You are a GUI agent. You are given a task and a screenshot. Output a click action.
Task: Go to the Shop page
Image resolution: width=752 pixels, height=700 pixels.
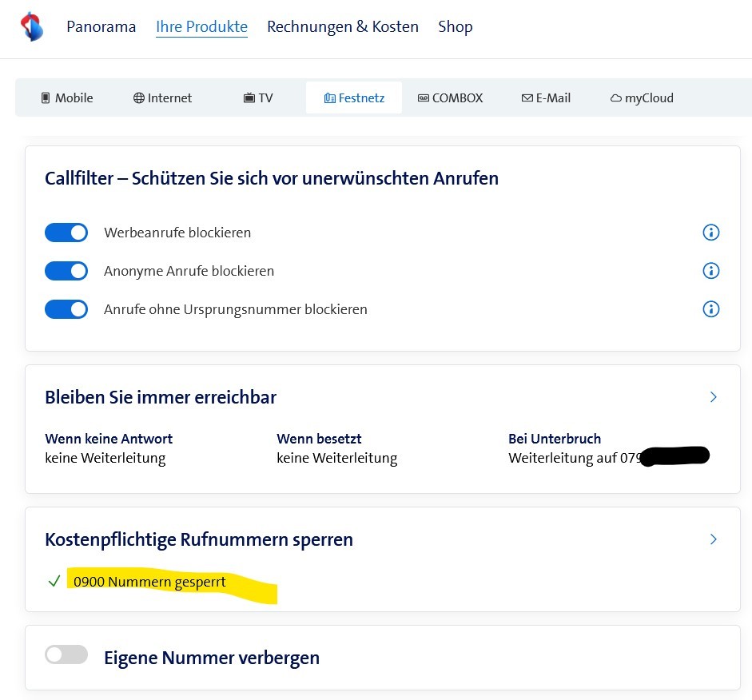[455, 26]
